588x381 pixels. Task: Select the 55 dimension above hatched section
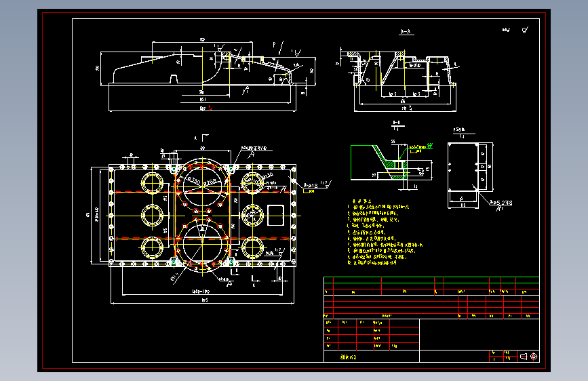pyautogui.click(x=393, y=142)
